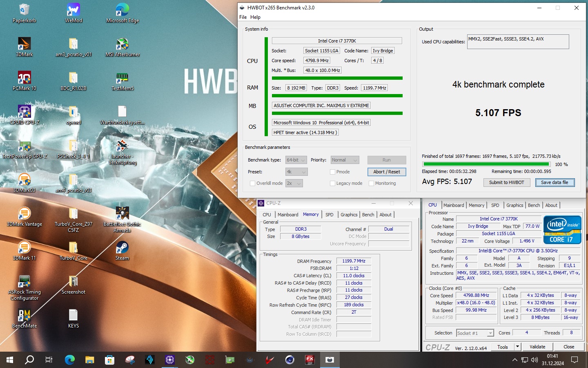Click the Intel Core i7 logo in CPU-Z

point(562,230)
